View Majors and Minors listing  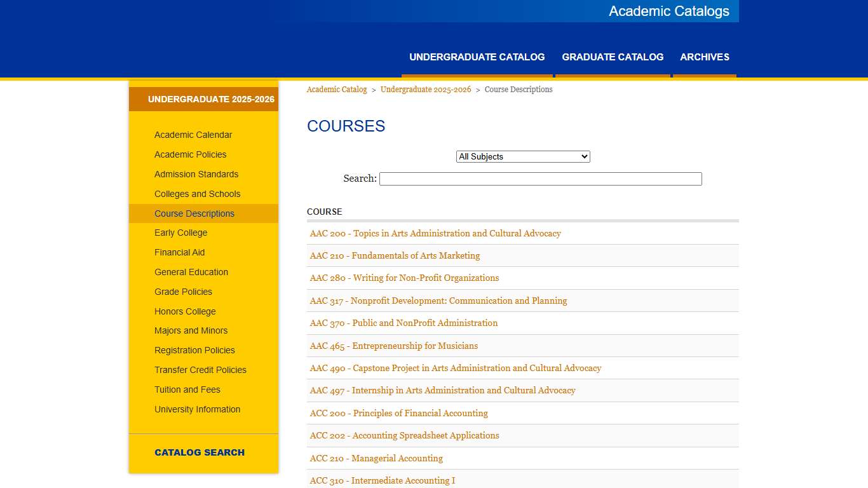coord(191,330)
